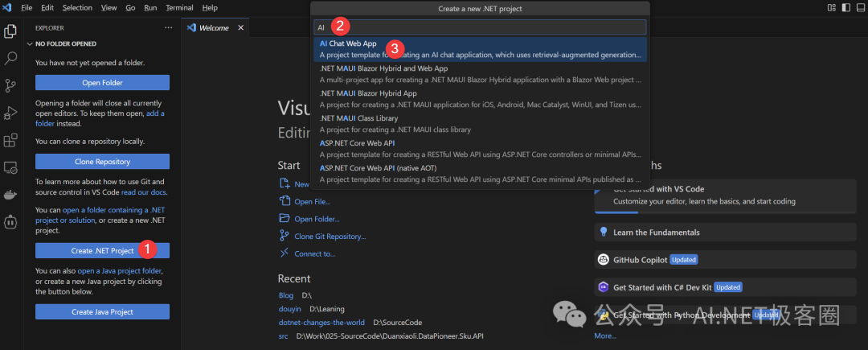Image resolution: width=868 pixels, height=350 pixels.
Task: Open the Run and Debug view
Action: pos(10,113)
